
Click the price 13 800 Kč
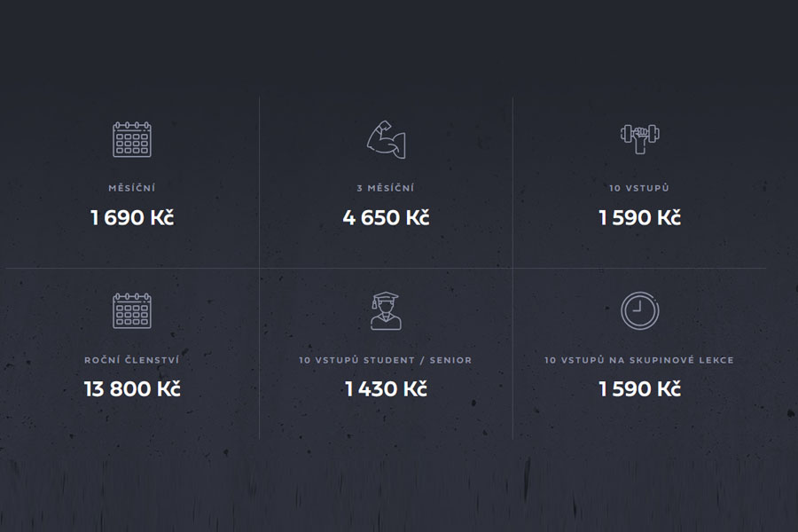[132, 389]
